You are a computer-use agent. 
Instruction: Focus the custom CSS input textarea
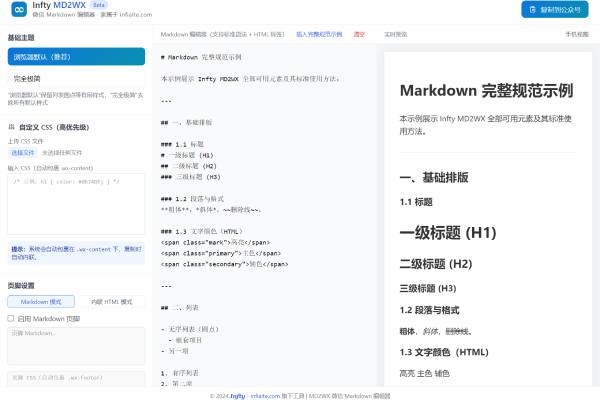coord(76,204)
